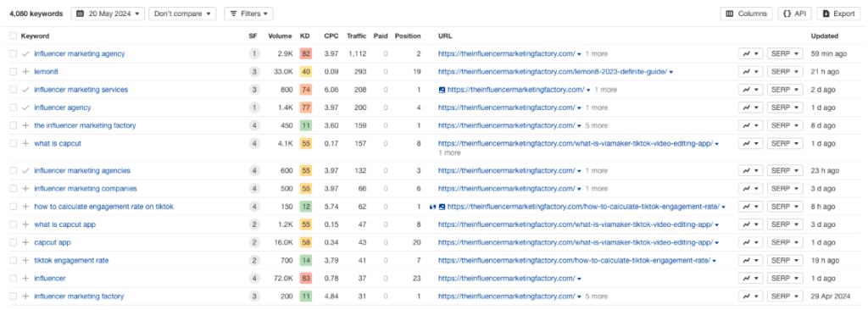This screenshot has height=310, width=868.
Task: Sort by the Updated column header
Action: pos(824,36)
